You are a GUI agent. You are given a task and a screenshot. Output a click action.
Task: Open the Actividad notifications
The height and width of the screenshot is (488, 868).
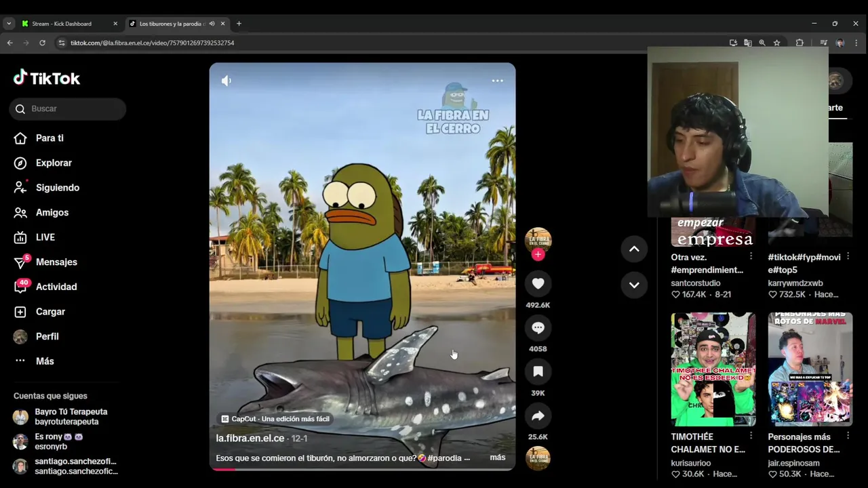coord(45,287)
